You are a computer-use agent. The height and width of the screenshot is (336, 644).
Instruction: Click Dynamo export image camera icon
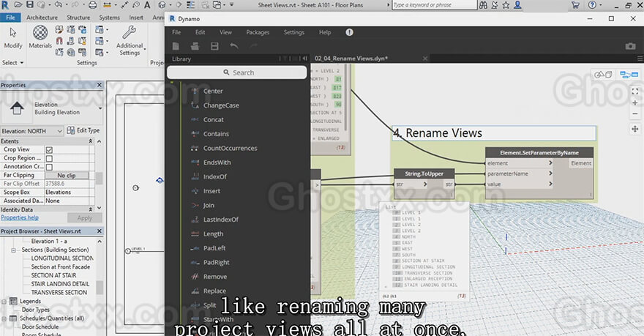[630, 46]
